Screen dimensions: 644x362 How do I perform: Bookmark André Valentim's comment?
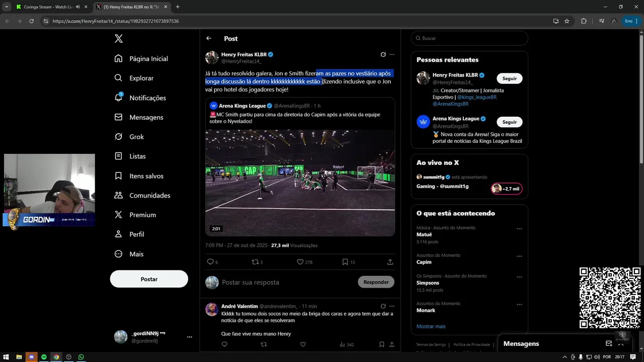(382, 344)
